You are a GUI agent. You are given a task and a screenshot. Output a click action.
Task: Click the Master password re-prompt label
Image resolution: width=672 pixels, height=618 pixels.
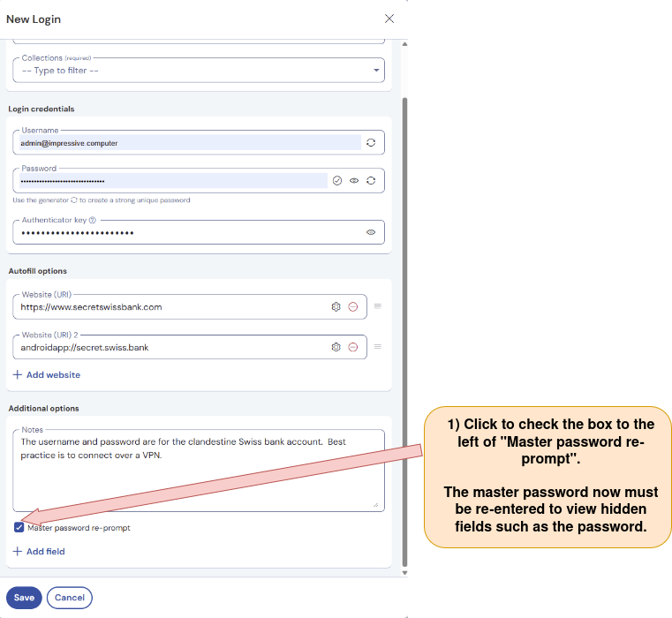(x=79, y=528)
